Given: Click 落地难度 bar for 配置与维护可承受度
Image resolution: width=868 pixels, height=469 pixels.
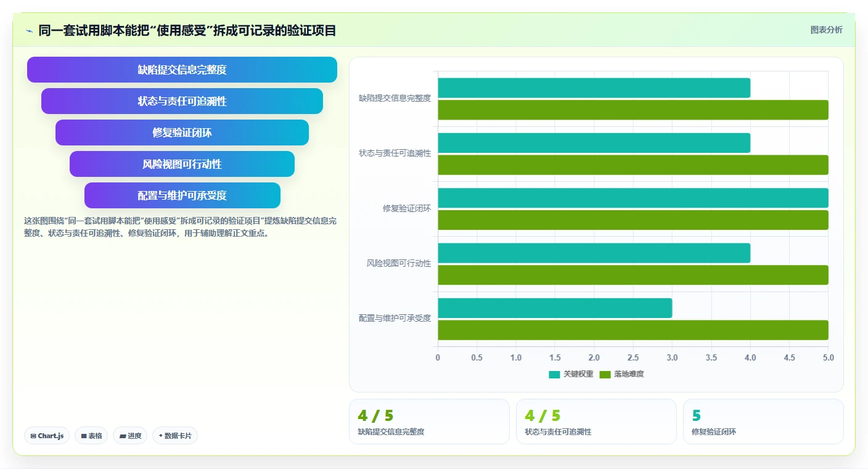Looking at the screenshot, I should 633,330.
